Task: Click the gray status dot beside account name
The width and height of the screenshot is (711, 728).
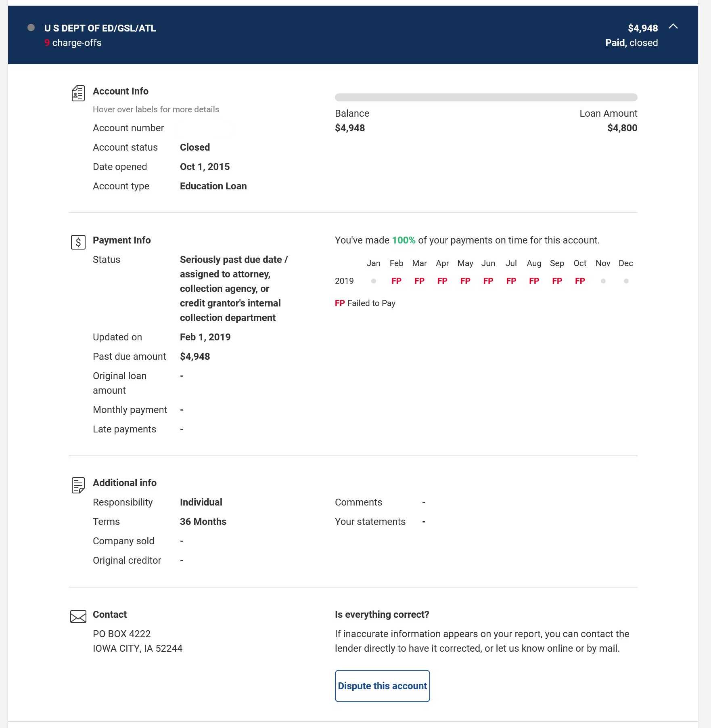Action: pos(31,28)
